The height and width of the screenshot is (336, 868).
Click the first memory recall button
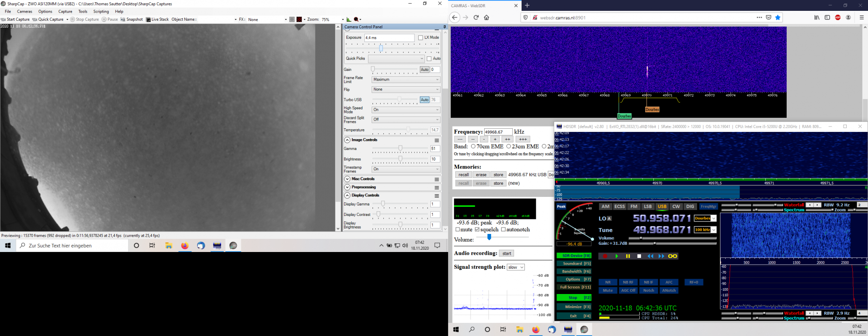point(463,175)
